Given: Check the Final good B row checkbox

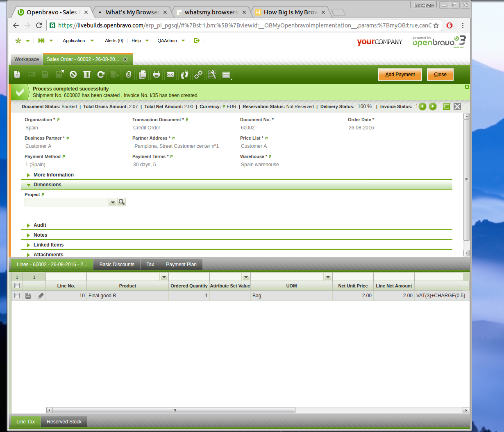Looking at the screenshot, I should [17, 295].
